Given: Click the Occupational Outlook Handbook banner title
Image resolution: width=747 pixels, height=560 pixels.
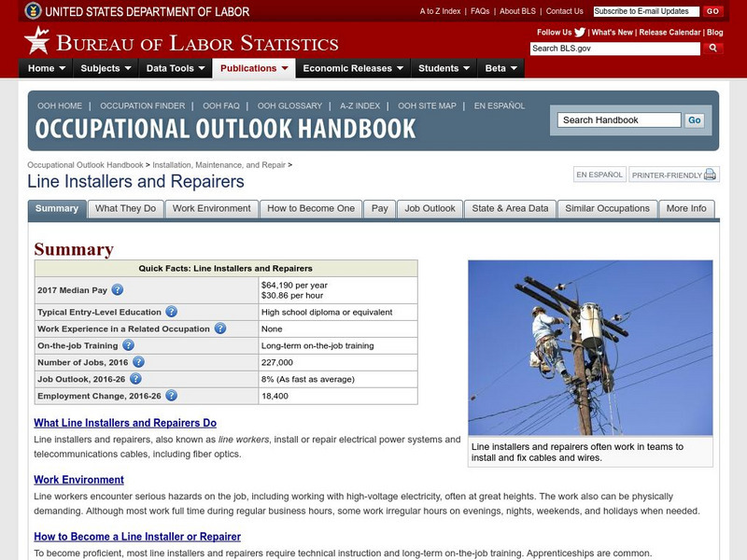Looking at the screenshot, I should click(225, 129).
